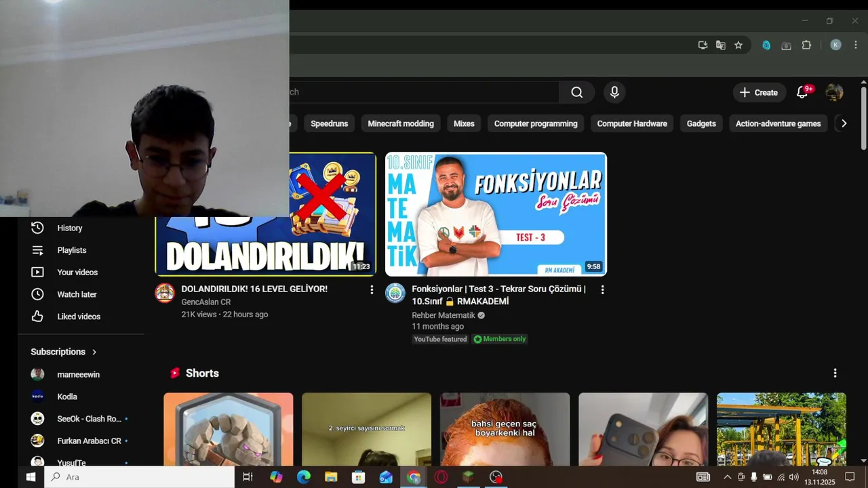Select the Action-adventure games chip
Image resolution: width=868 pixels, height=488 pixels.
(778, 123)
